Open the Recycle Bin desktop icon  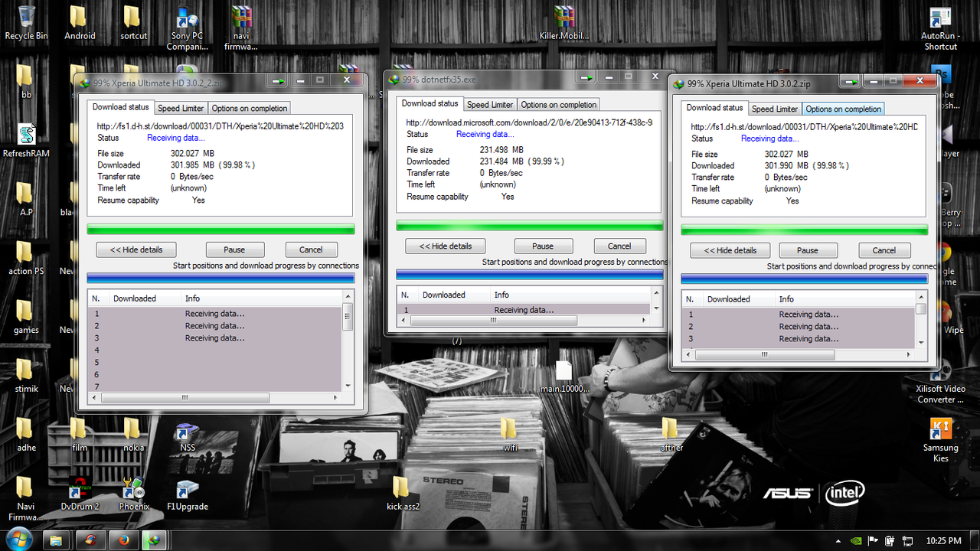[26, 23]
